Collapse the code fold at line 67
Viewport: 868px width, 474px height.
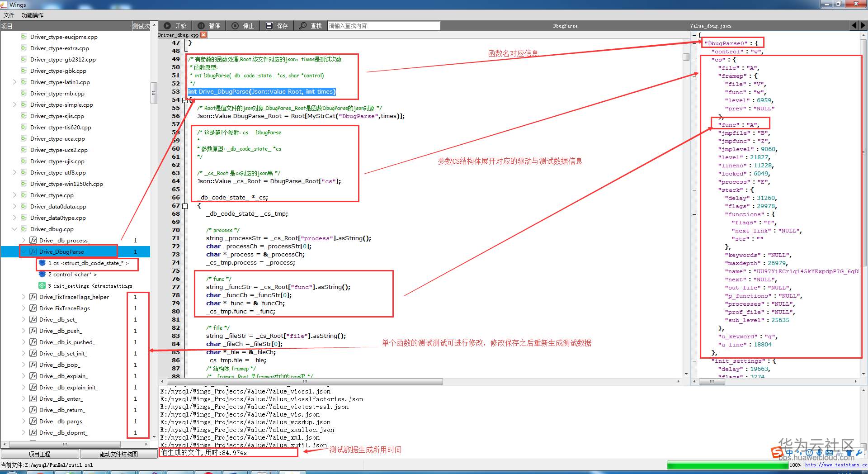(x=185, y=206)
